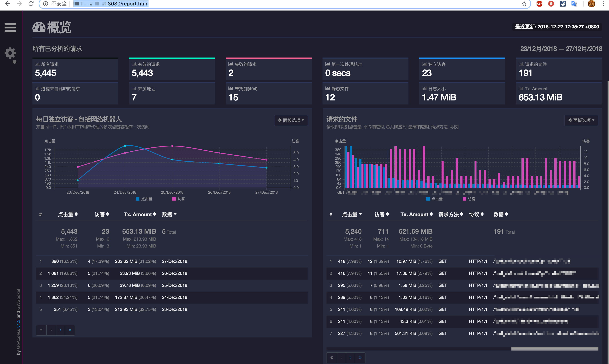Sort requested files table by 访客
This screenshot has height=364, width=609.
(382, 214)
